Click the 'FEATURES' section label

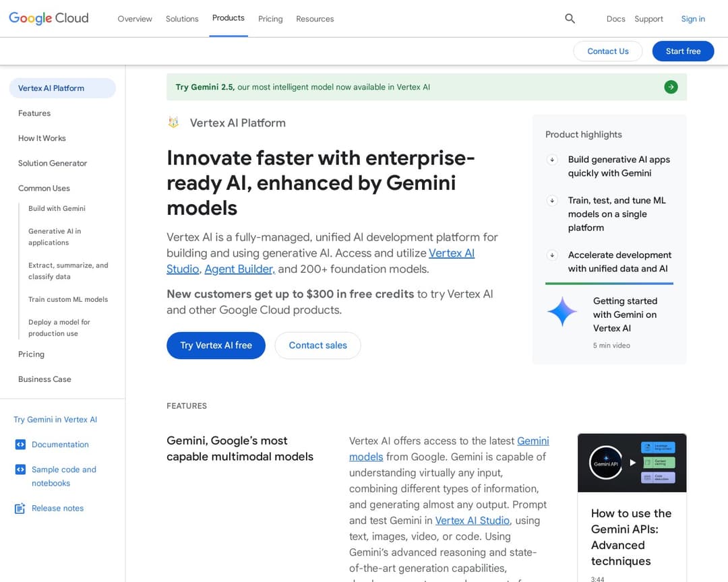(187, 406)
